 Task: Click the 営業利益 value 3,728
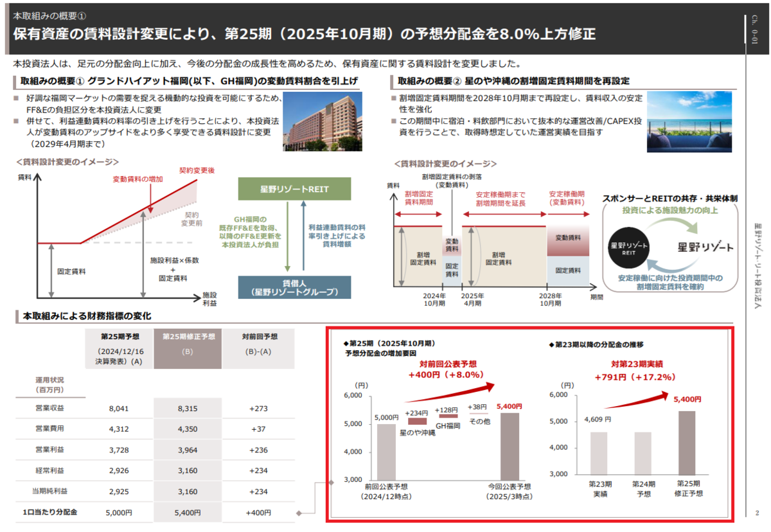(119, 450)
